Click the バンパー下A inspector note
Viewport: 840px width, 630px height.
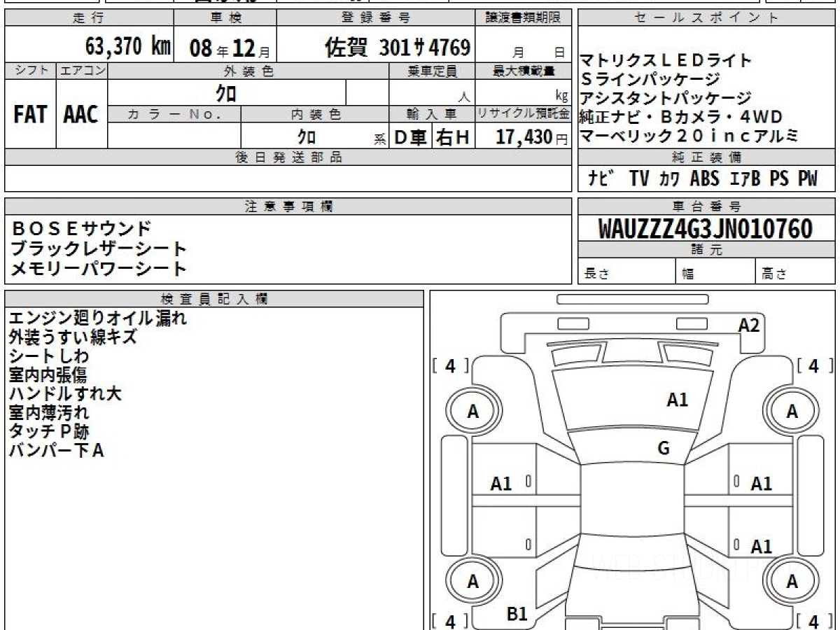coord(56,450)
